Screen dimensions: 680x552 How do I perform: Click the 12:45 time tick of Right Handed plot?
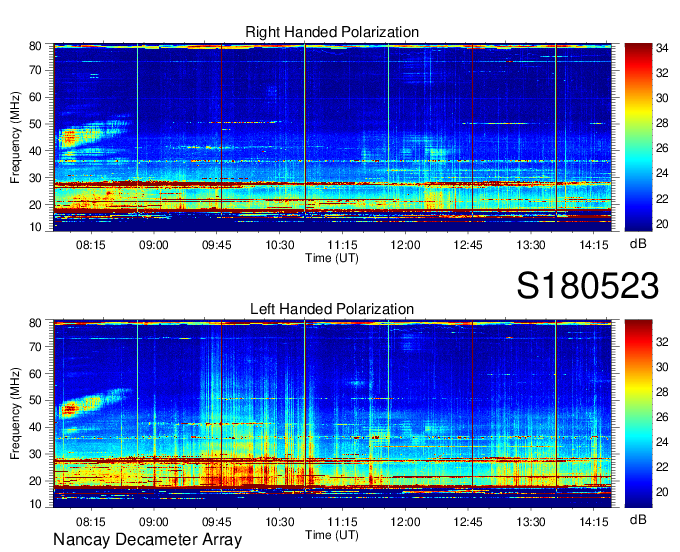pyautogui.click(x=468, y=245)
